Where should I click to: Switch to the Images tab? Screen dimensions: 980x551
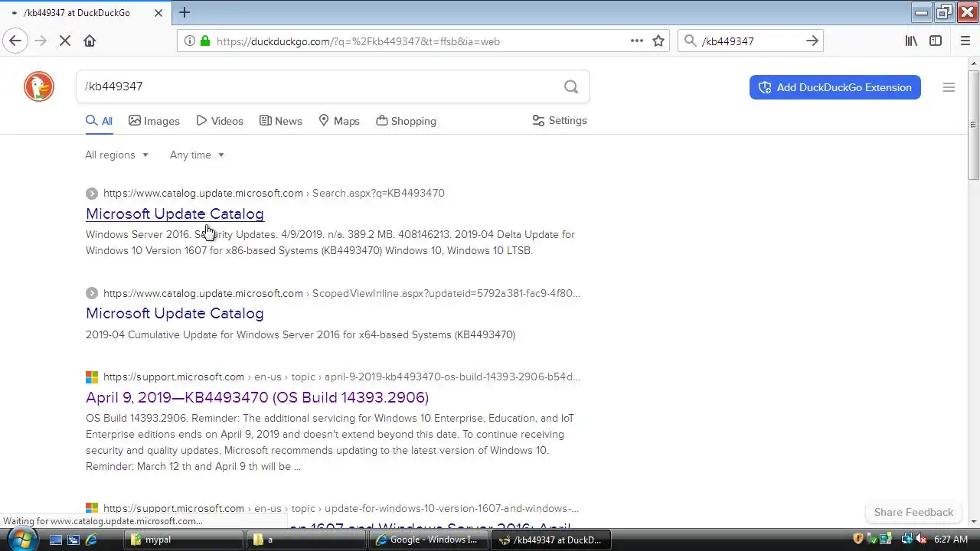[x=154, y=121]
